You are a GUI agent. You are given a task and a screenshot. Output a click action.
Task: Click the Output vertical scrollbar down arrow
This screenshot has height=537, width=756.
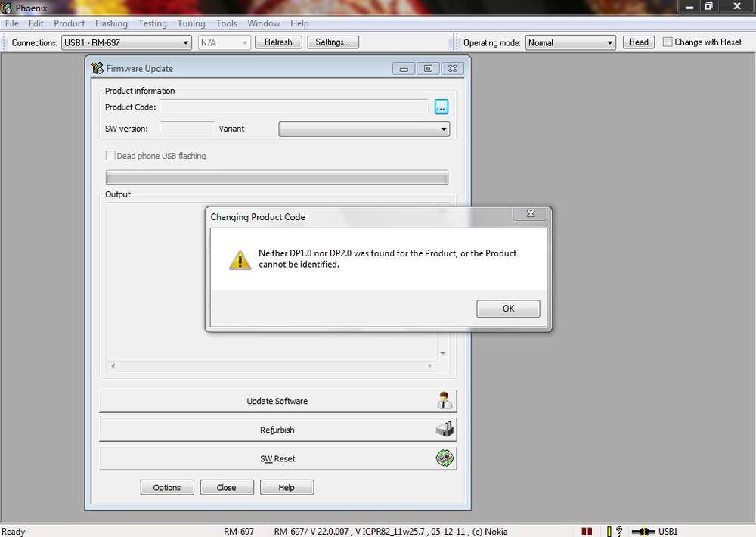point(442,354)
